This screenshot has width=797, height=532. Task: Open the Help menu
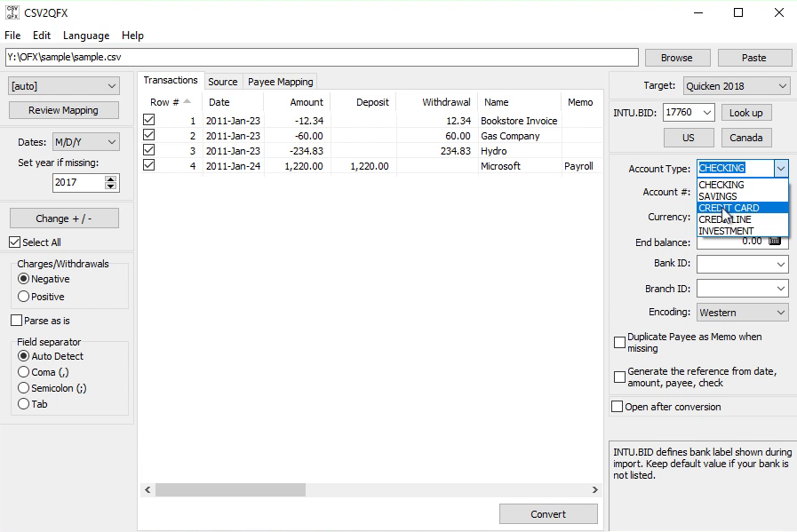(132, 35)
